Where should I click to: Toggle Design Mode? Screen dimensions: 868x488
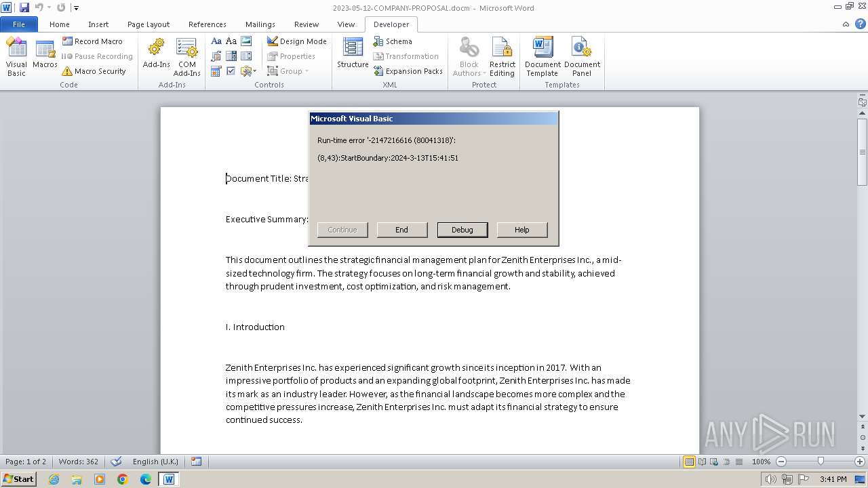click(x=297, y=41)
